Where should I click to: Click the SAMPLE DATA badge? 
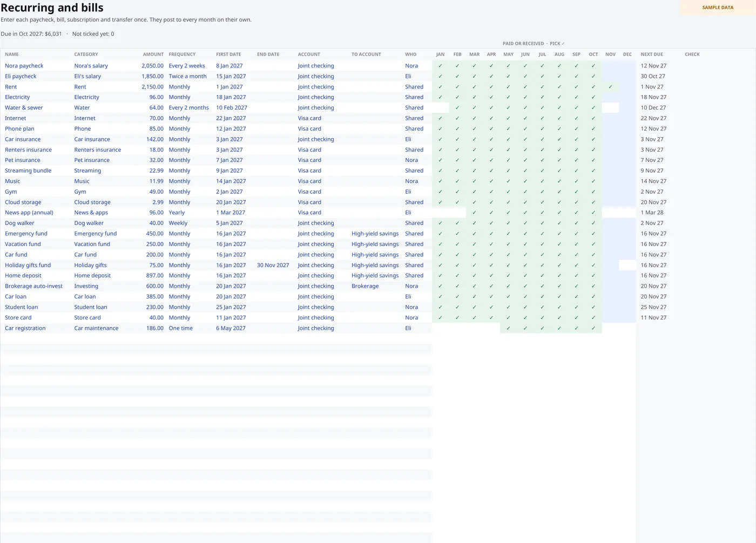click(718, 8)
